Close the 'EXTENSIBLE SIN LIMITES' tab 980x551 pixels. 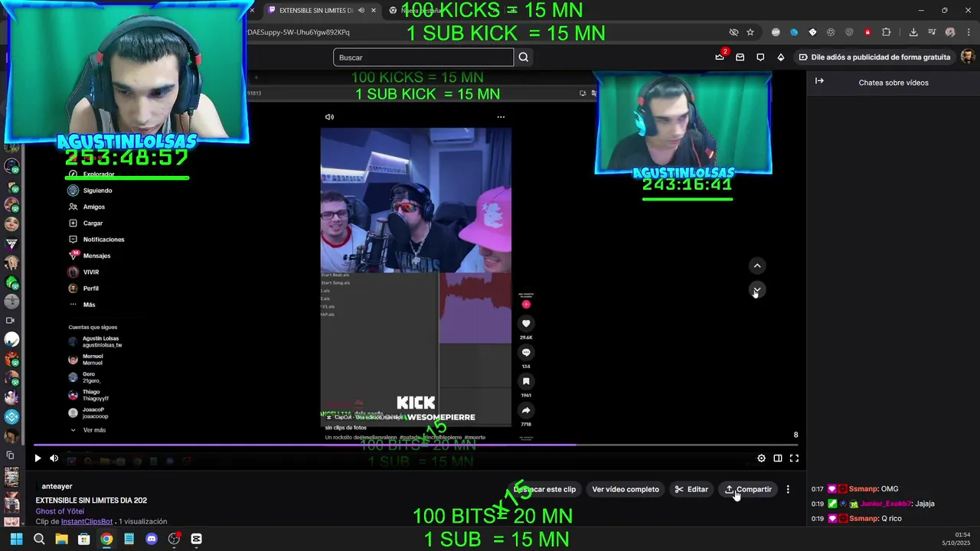click(374, 10)
